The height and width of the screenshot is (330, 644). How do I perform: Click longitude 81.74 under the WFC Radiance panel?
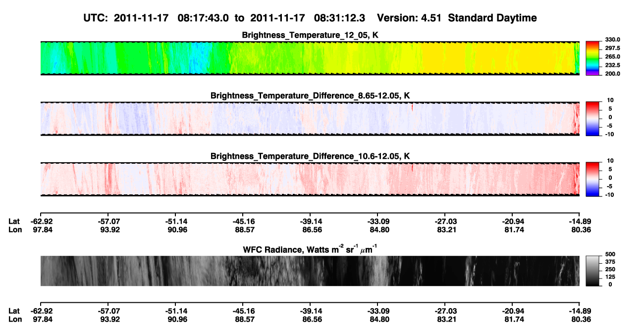(513, 320)
